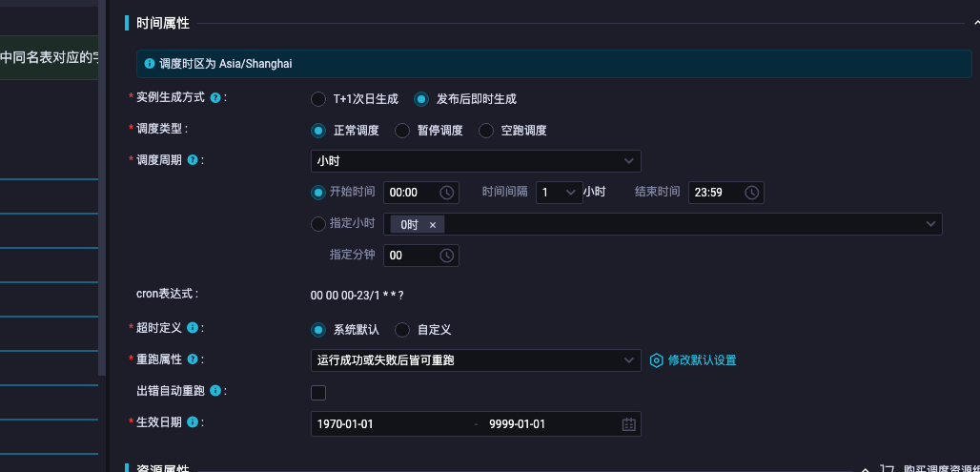Open 调度周期 dropdown showing 小时

coord(476,161)
